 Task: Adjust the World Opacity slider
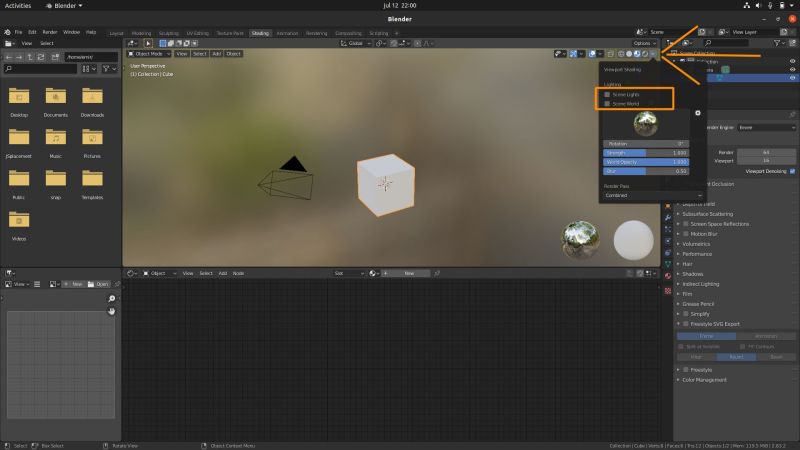646,162
